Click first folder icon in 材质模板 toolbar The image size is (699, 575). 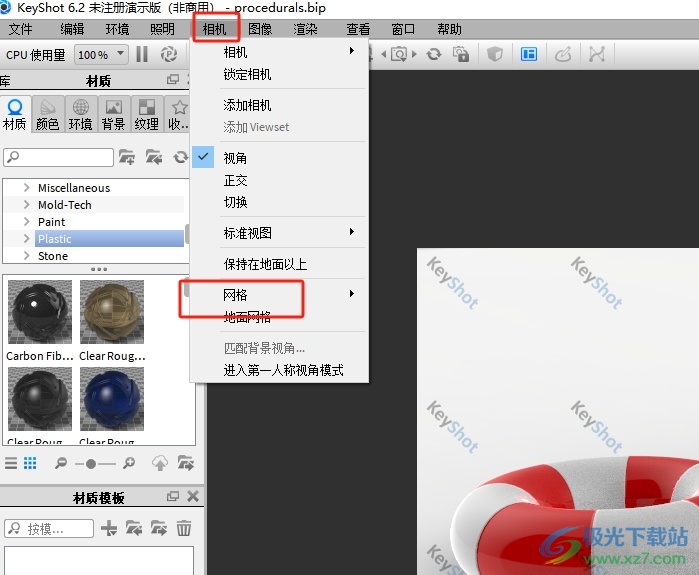(x=134, y=529)
